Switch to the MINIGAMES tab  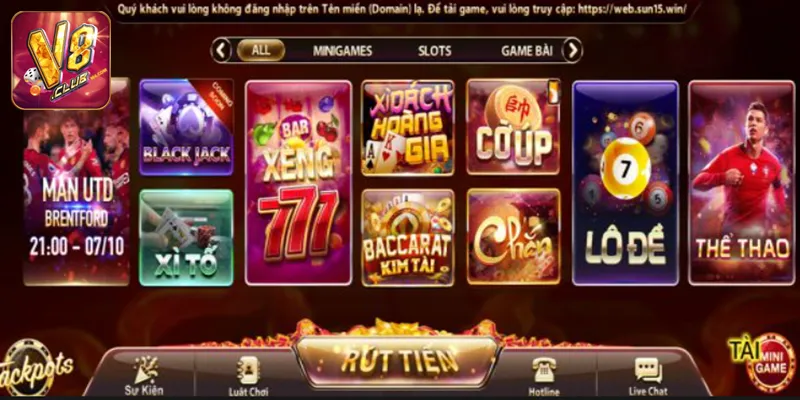click(342, 51)
